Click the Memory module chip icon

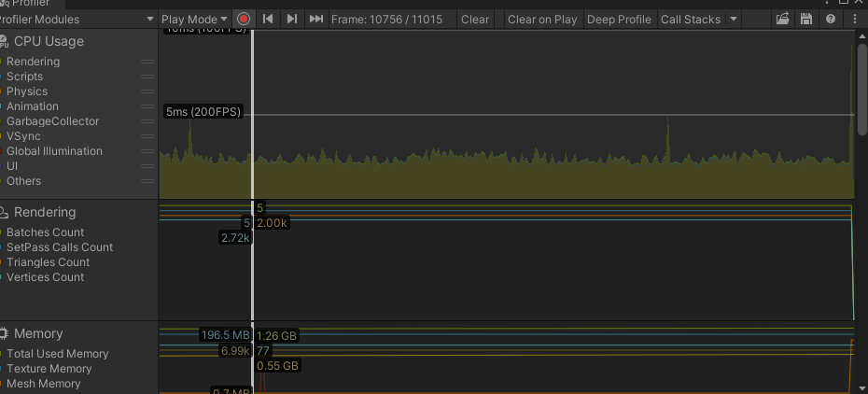(4, 333)
